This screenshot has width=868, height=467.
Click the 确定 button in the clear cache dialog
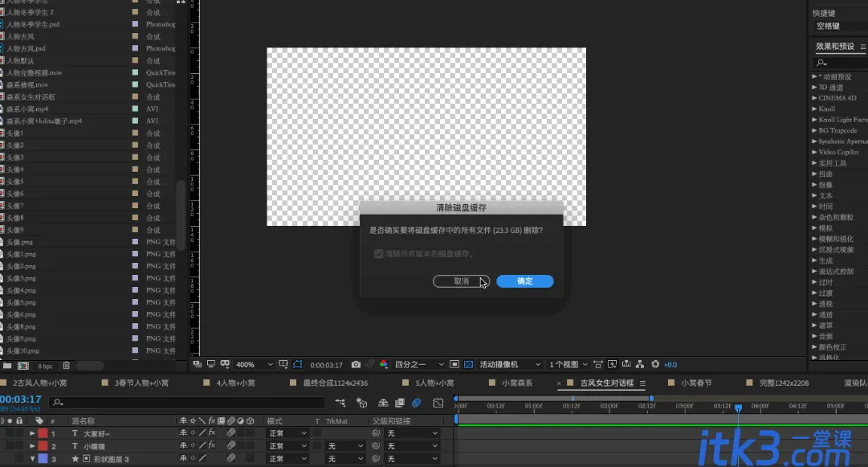point(525,281)
